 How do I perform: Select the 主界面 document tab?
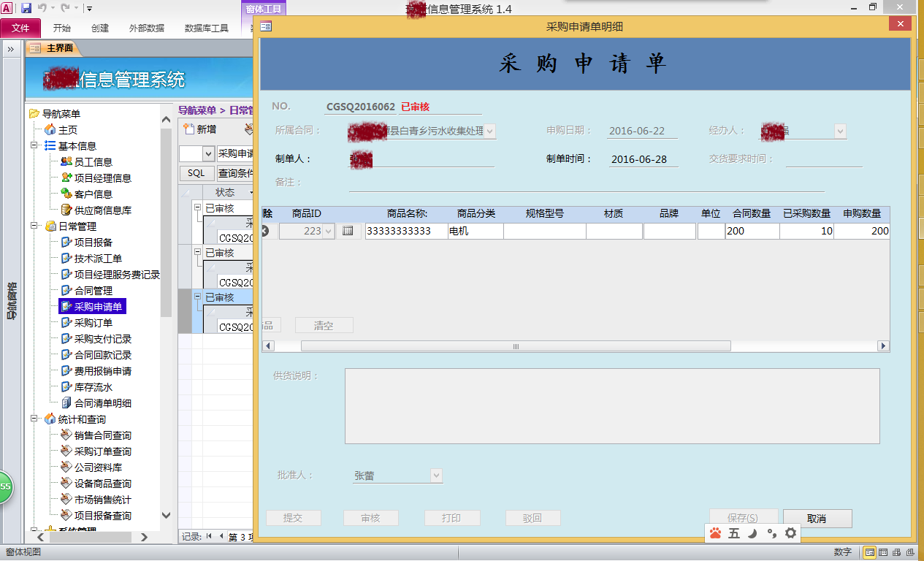tap(53, 48)
